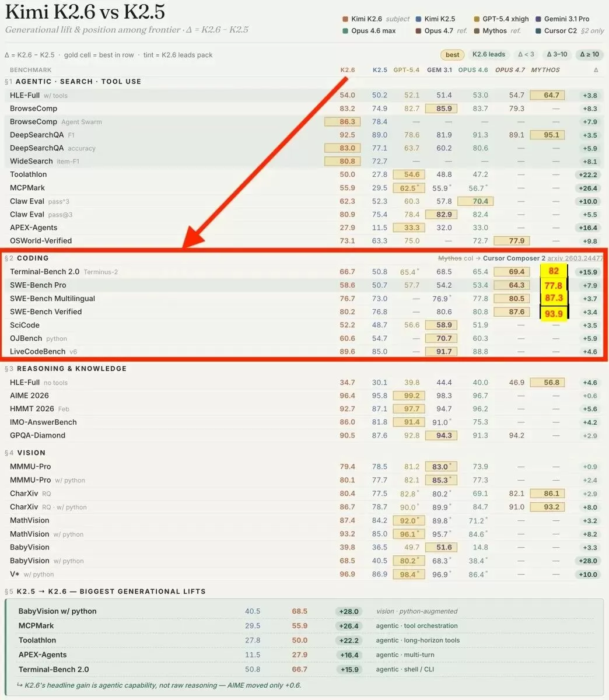Click the Kimi K2.6 orange legend swatch
Viewport: 609px width, 700px height.
click(346, 19)
